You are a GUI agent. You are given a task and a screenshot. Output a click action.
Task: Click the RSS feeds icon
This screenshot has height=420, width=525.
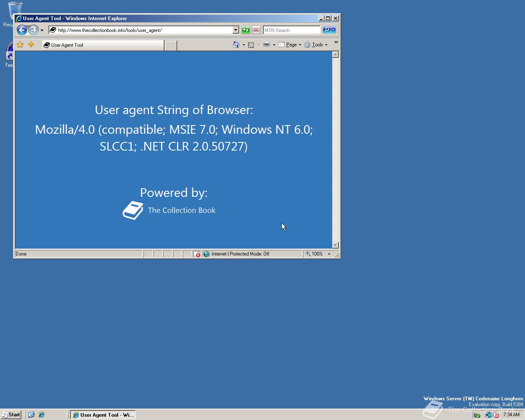[251, 45]
